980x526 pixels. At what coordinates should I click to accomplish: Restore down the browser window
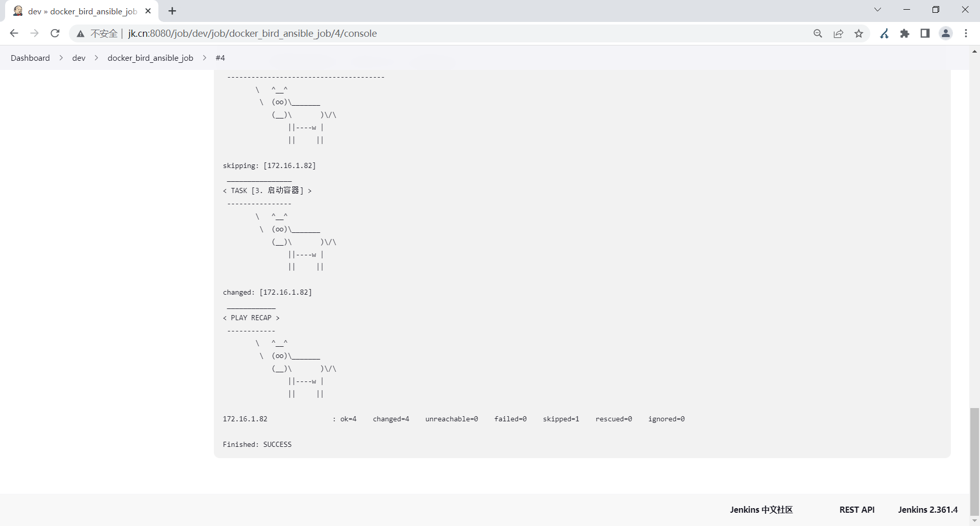936,10
